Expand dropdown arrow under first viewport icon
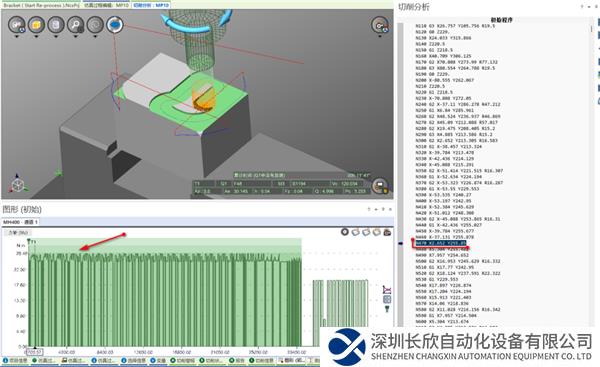 tap(17, 37)
